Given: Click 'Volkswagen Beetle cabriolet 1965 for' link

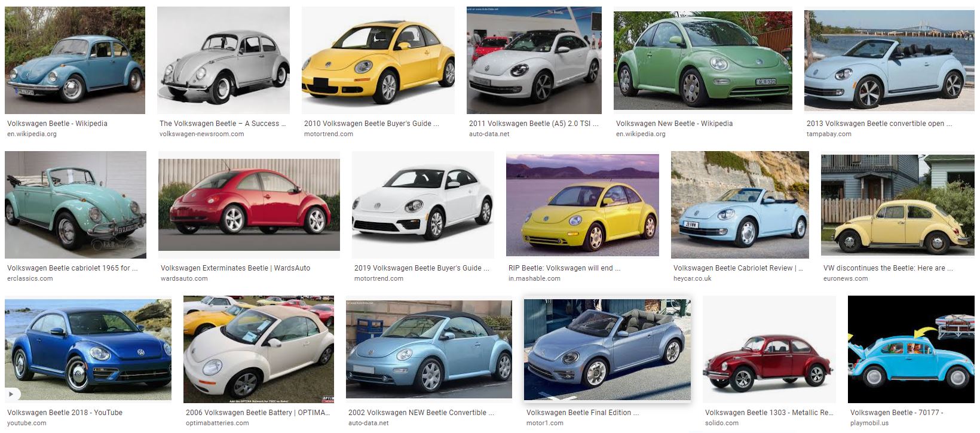Looking at the screenshot, I should [x=72, y=268].
